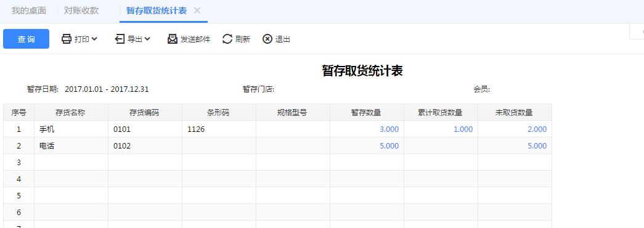644x228 pixels.
Task: Click the 查询 query button
Action: click(x=26, y=39)
